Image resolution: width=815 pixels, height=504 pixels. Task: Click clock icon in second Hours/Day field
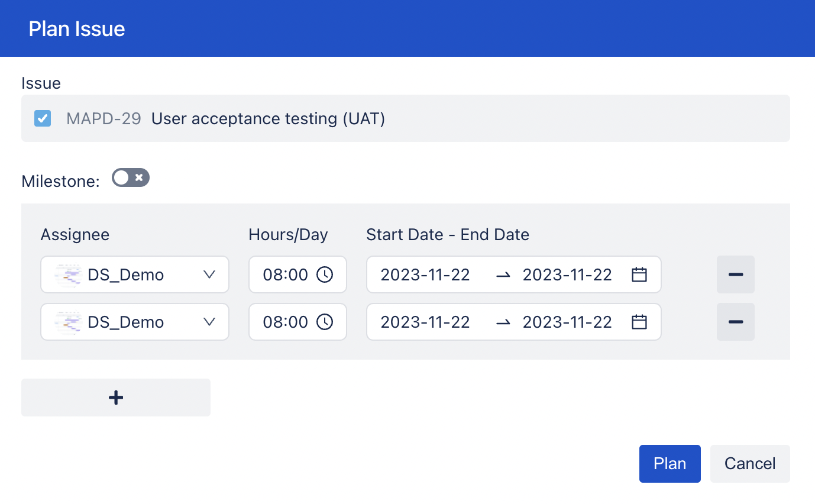tap(325, 322)
